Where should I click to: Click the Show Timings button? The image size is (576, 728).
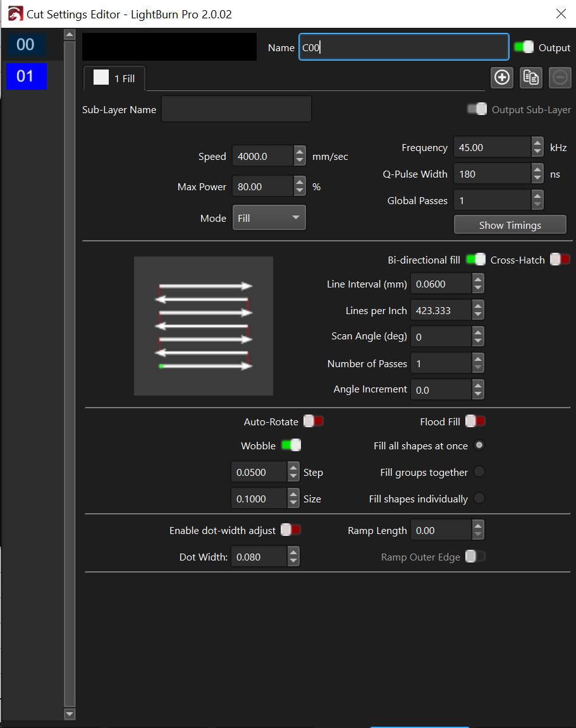click(510, 225)
